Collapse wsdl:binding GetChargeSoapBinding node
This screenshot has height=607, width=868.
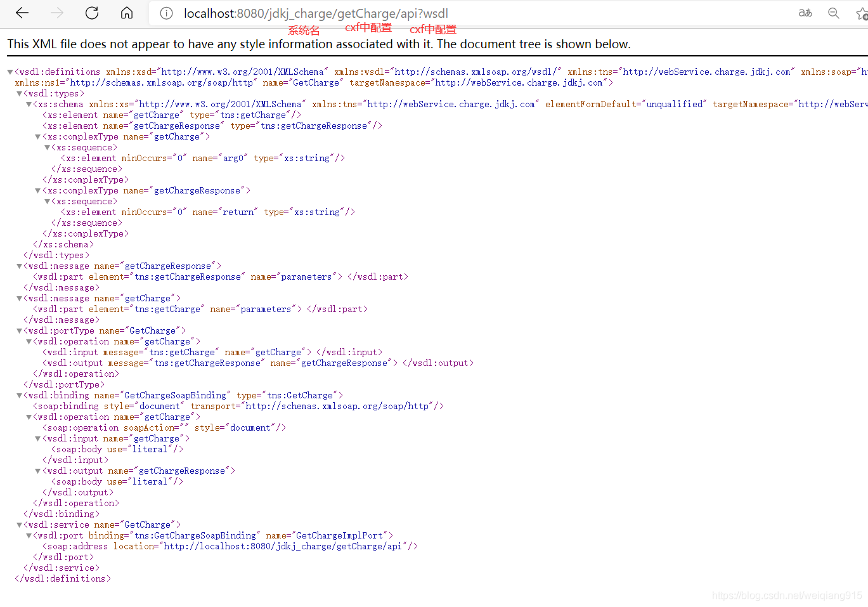tap(20, 396)
